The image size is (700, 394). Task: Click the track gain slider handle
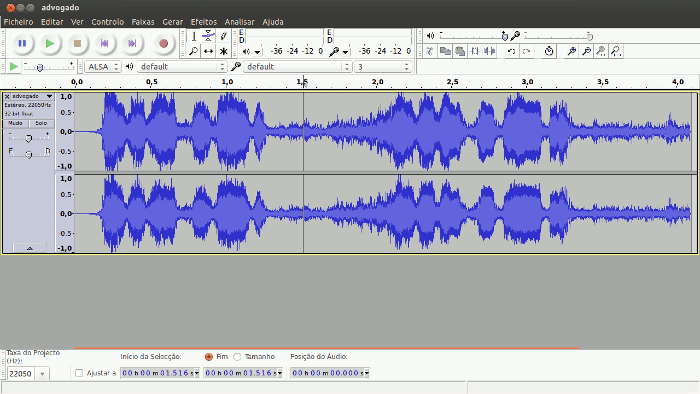point(29,139)
